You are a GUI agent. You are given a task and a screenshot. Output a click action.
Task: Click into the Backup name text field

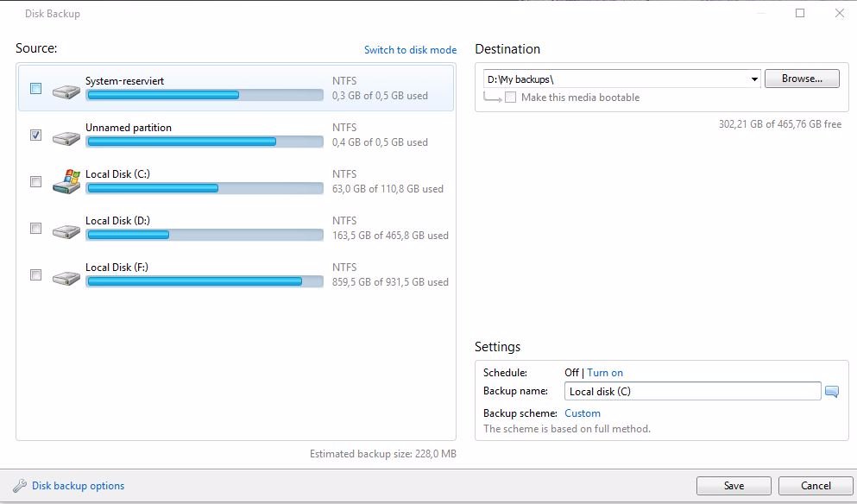pyautogui.click(x=692, y=392)
